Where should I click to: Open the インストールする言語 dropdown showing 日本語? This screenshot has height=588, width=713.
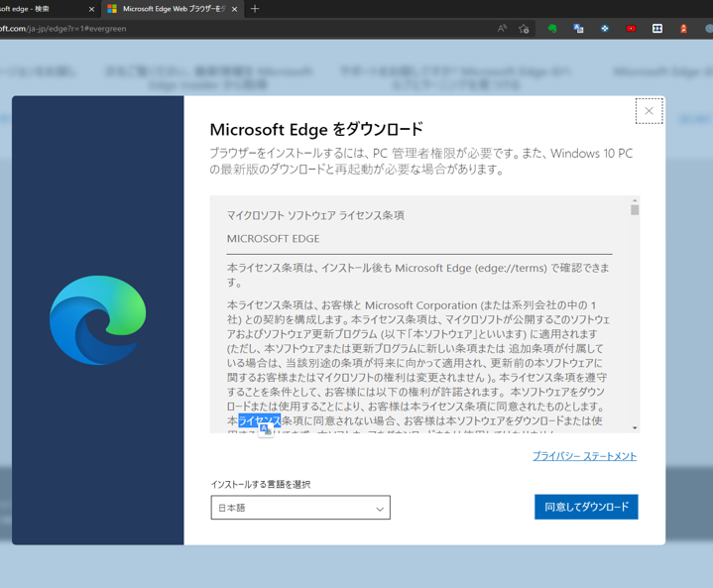(300, 508)
